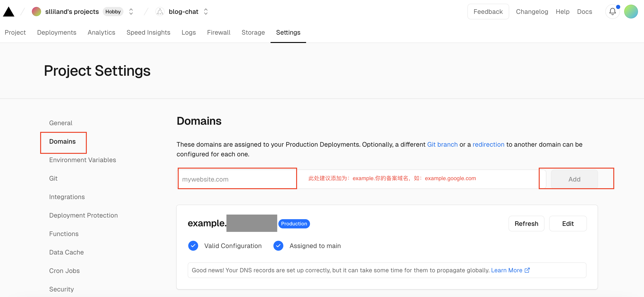
Task: Open the Learn More link
Action: tap(510, 270)
